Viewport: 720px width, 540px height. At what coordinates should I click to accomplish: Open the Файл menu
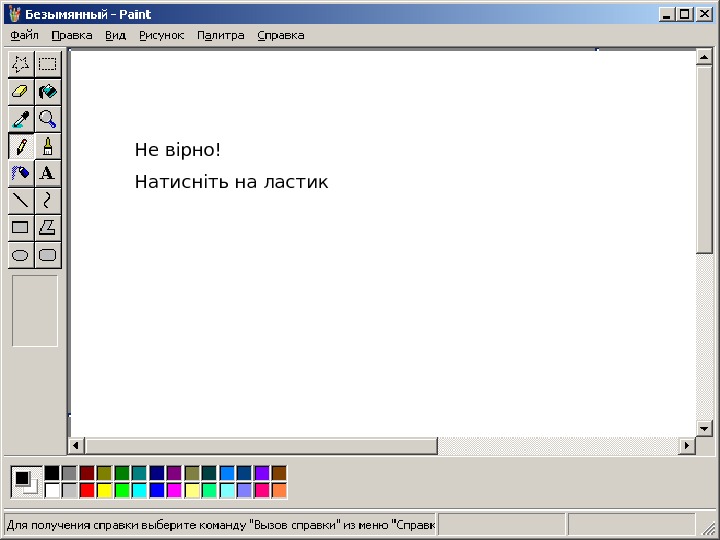click(x=24, y=35)
